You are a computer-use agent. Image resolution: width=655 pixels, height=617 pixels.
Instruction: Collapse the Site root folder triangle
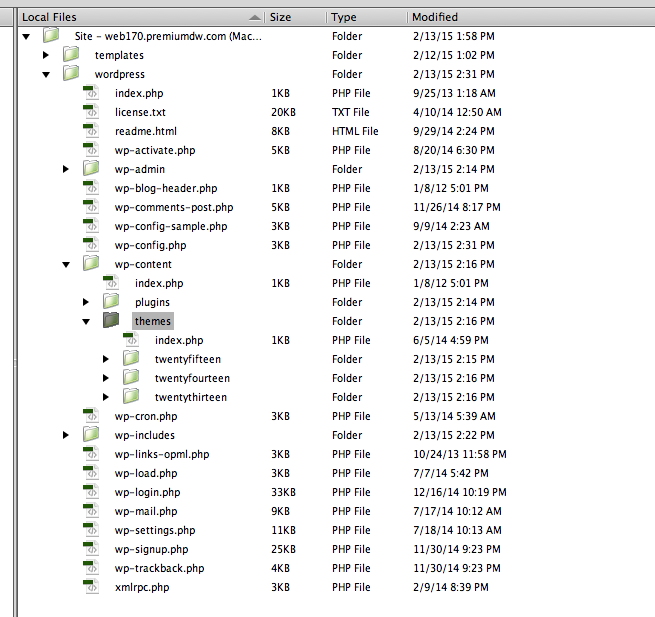(x=26, y=36)
